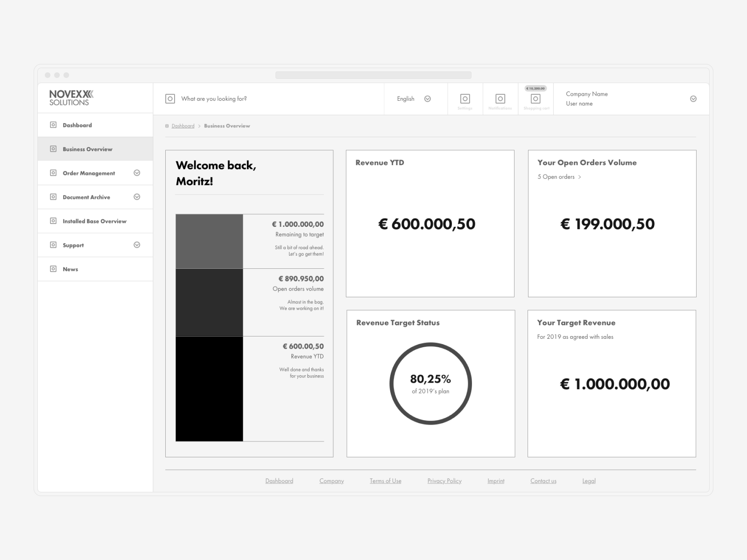Click the 'Remaining to target' label

pyautogui.click(x=300, y=235)
